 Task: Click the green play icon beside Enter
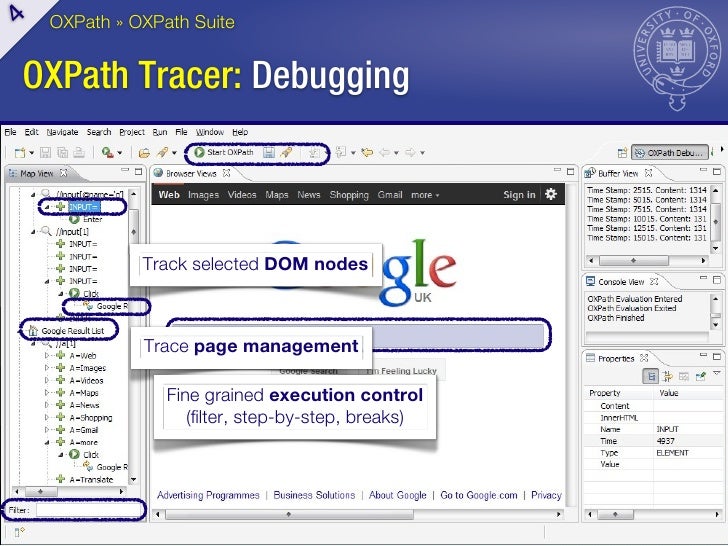[74, 219]
